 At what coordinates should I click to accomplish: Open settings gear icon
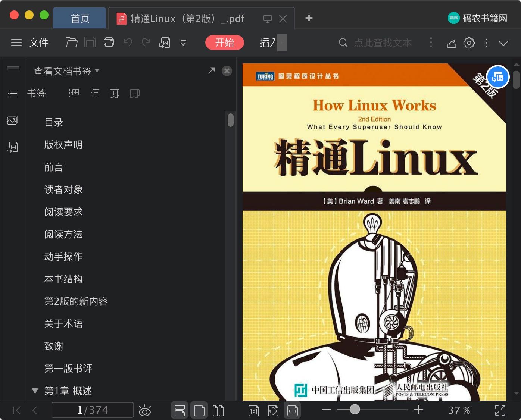click(469, 43)
